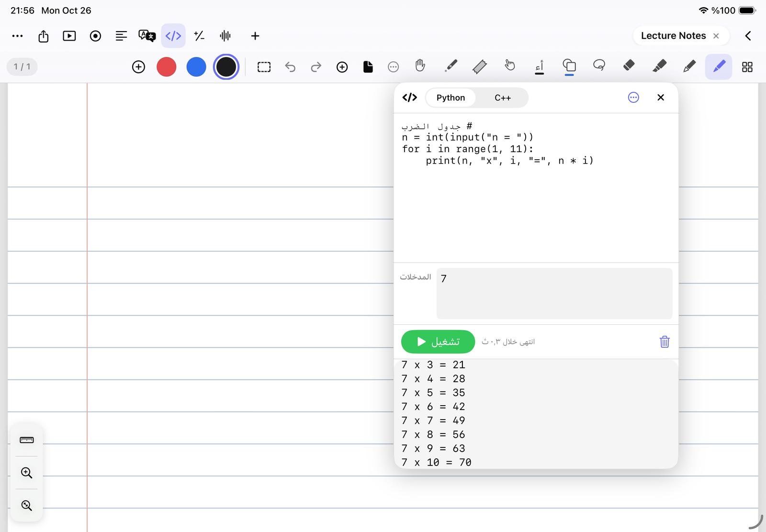Tap the share icon
Image resolution: width=766 pixels, height=532 pixels.
[x=44, y=36]
